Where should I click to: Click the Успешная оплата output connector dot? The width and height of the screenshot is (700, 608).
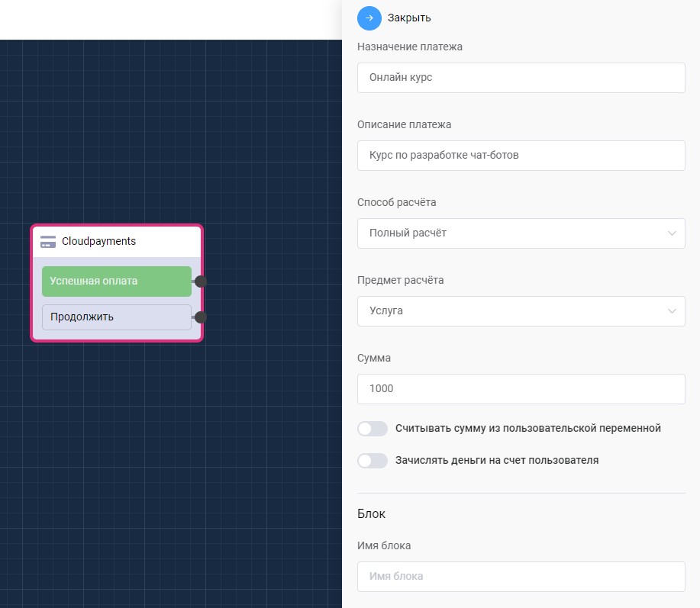[x=201, y=281]
